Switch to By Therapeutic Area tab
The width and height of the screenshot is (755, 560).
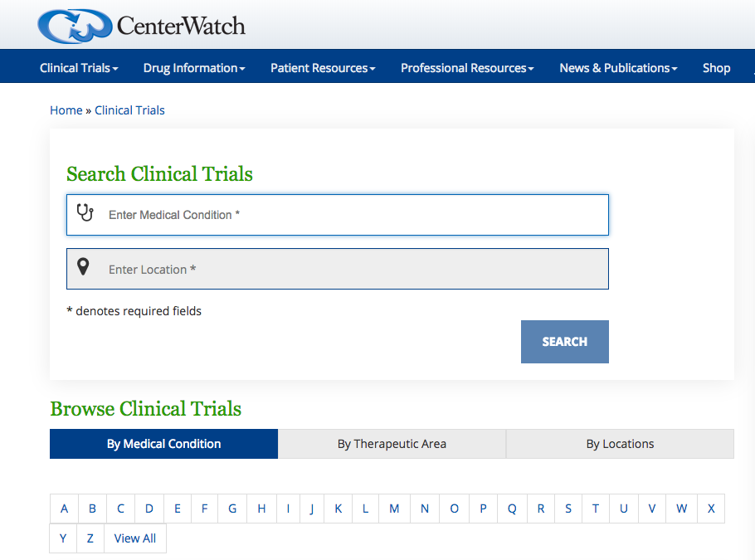pos(392,444)
